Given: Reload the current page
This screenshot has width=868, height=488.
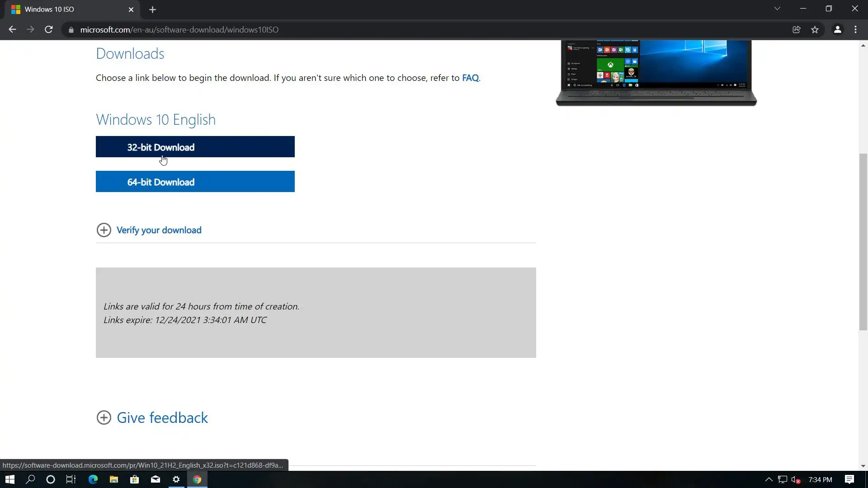Looking at the screenshot, I should [x=49, y=30].
